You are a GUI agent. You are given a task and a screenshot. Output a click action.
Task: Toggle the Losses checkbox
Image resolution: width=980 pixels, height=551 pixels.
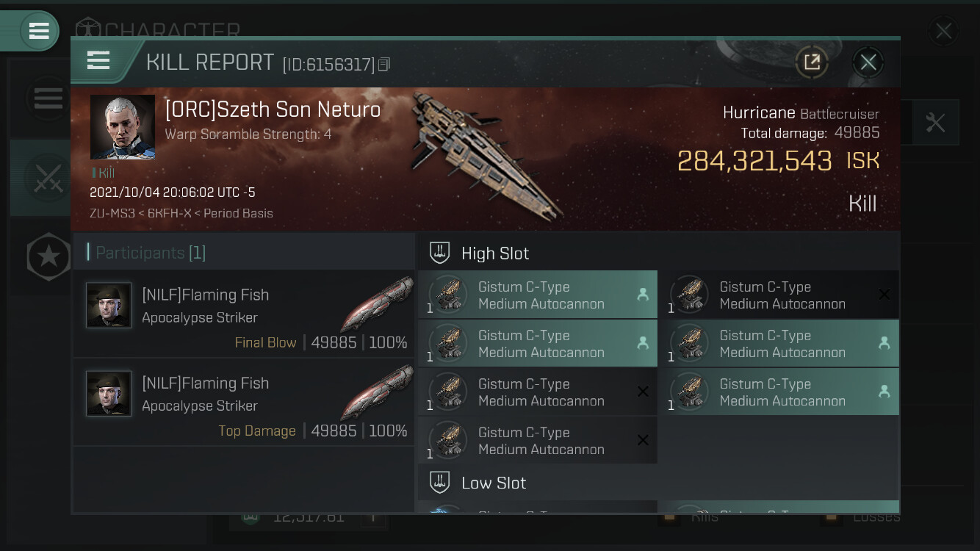831,517
